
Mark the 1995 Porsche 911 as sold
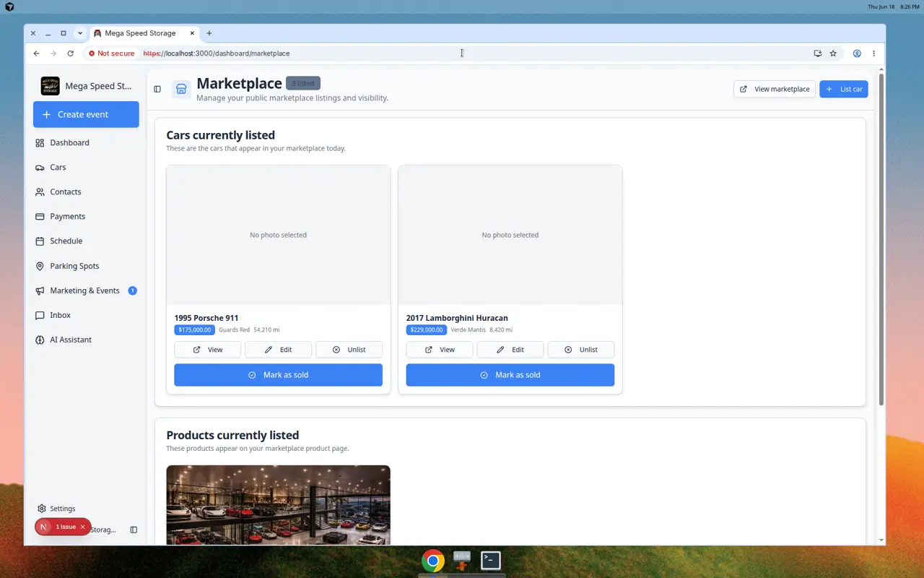pyautogui.click(x=278, y=375)
